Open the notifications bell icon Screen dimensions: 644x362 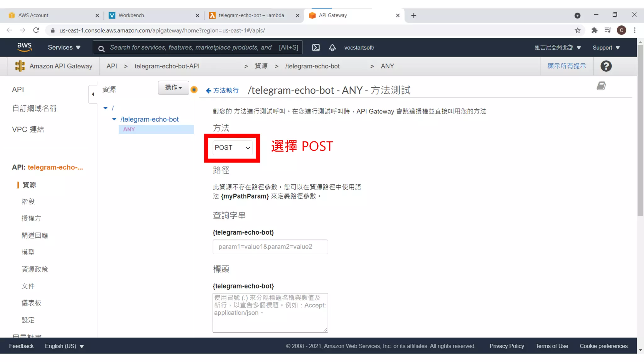click(332, 47)
